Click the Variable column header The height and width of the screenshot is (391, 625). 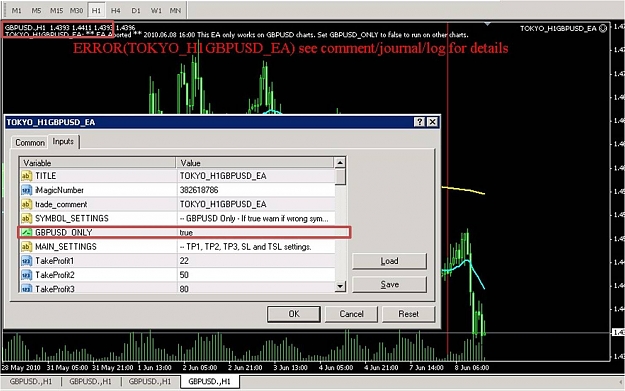(97, 163)
